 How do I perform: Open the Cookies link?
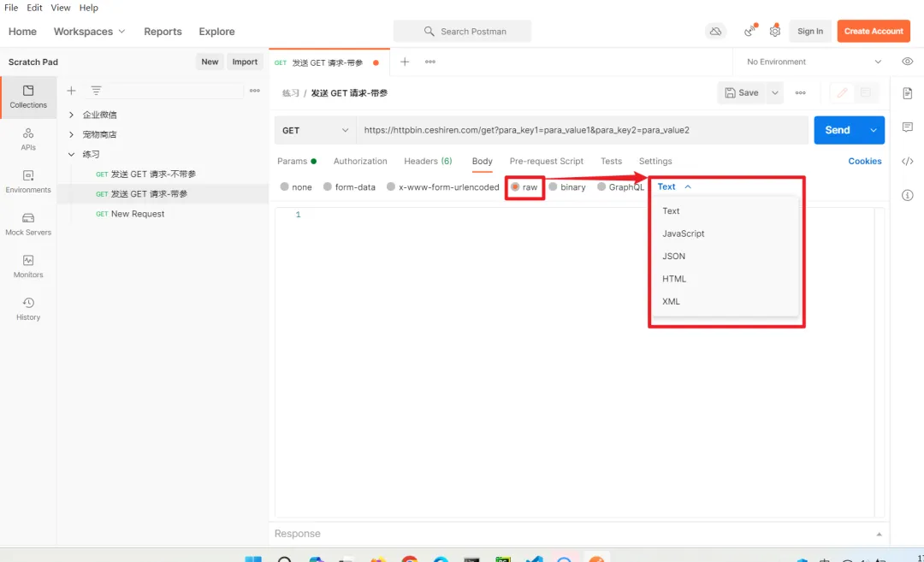tap(864, 162)
